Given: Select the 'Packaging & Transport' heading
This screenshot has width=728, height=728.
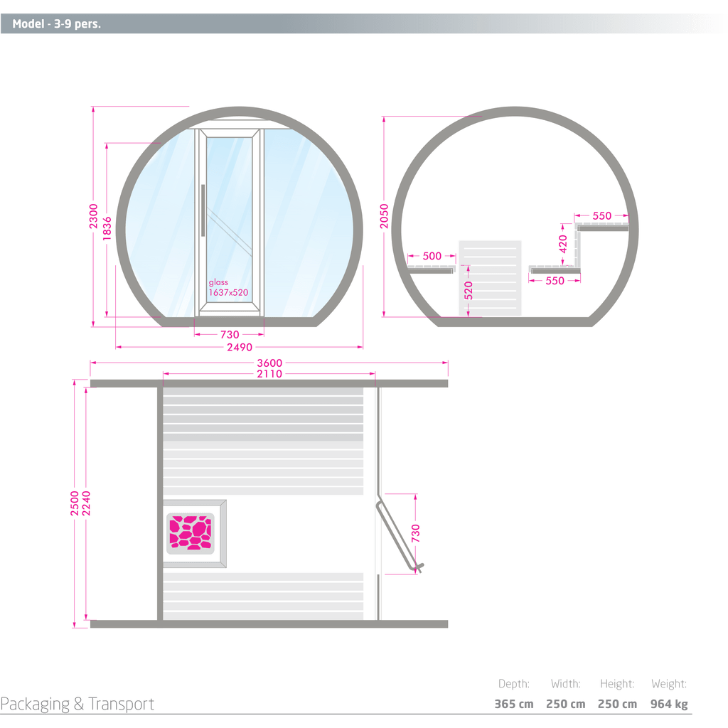Looking at the screenshot, I should click(x=77, y=704).
